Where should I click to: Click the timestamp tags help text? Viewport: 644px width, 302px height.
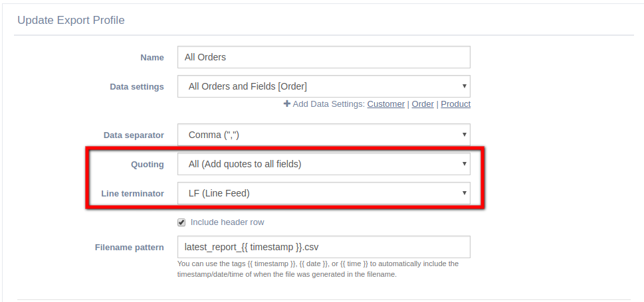click(x=318, y=269)
